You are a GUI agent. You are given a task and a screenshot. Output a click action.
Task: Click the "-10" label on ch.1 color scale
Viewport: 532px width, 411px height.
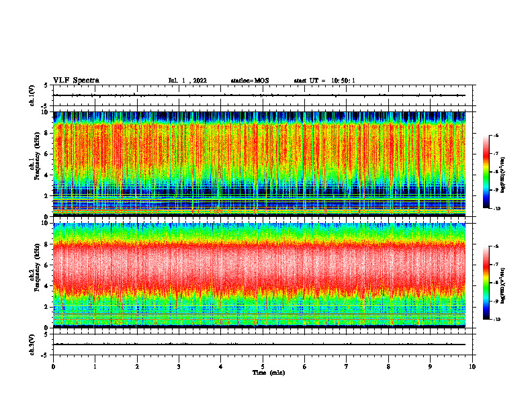point(496,209)
